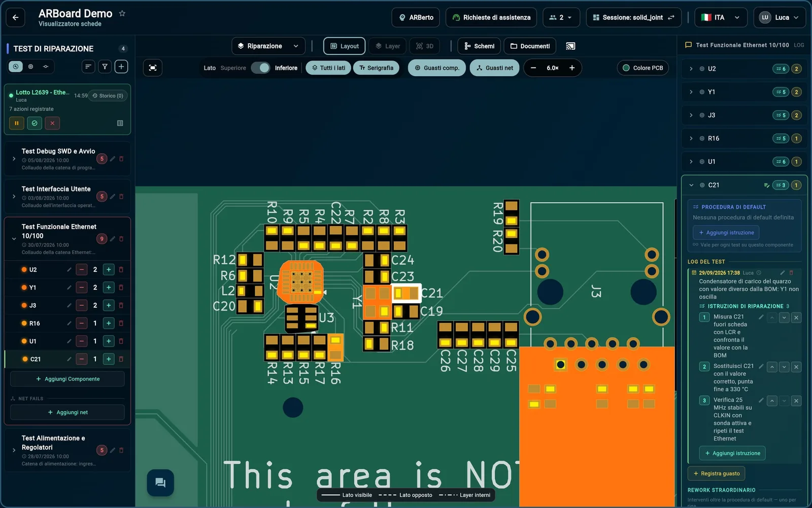812x508 pixels.
Task: Collapse the C21 component section
Action: [691, 185]
